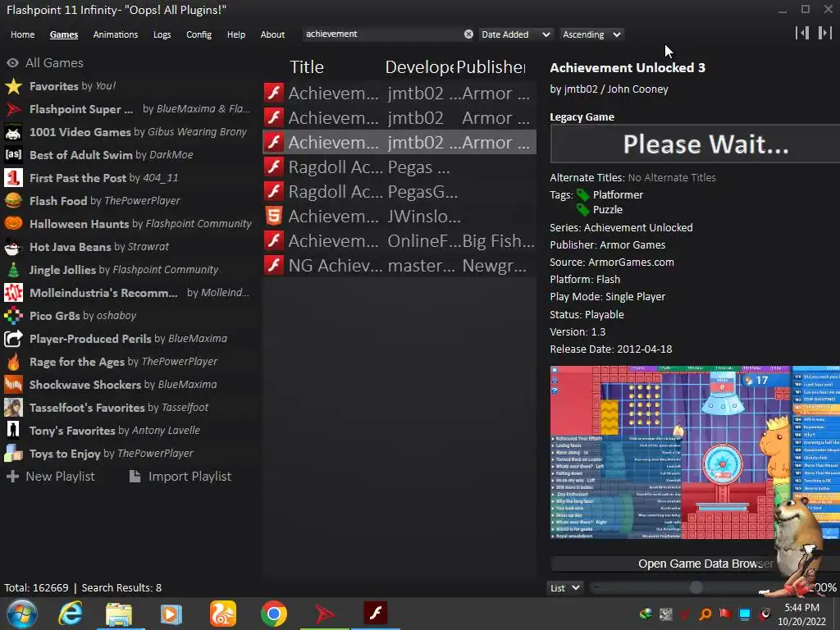Sort by the Title column header
Image resolution: width=840 pixels, height=630 pixels.
coord(307,67)
